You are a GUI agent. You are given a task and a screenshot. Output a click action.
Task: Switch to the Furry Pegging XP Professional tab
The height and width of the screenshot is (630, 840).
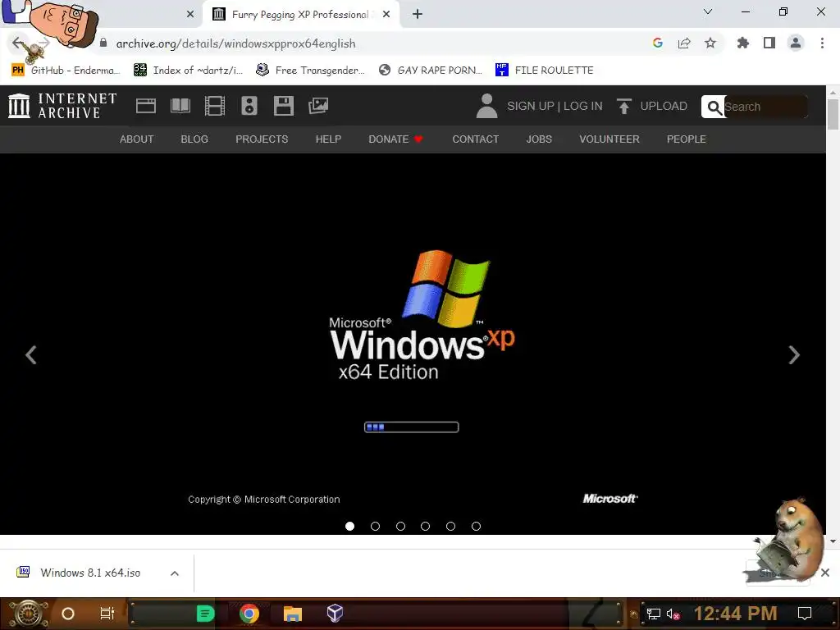[300, 15]
